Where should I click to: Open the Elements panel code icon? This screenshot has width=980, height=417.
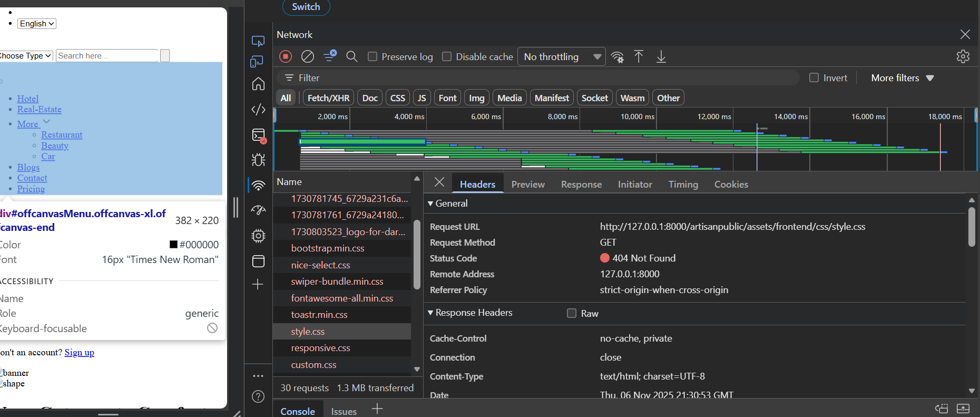[x=258, y=110]
